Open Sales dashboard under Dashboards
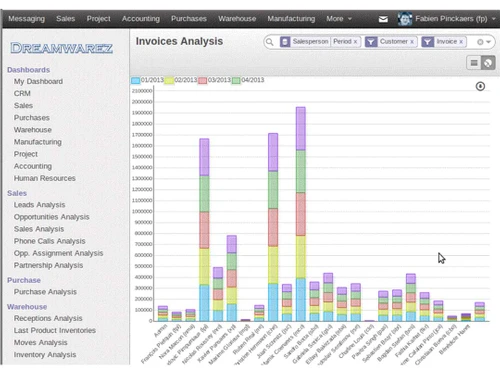The width and height of the screenshot is (500, 375). 23,105
